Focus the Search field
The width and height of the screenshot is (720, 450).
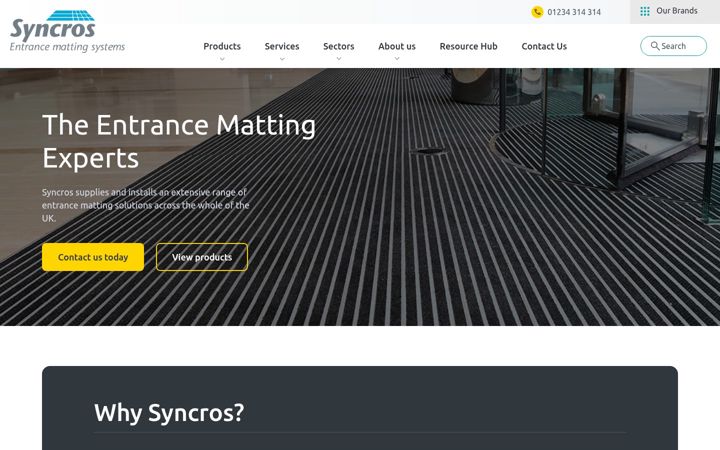(x=674, y=46)
